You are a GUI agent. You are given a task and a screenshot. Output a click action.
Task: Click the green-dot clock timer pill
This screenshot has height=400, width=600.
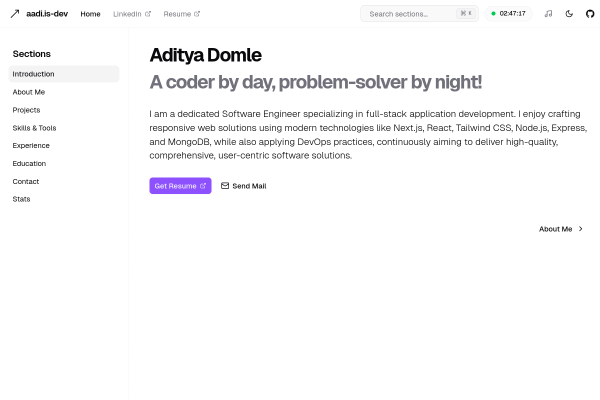coord(508,14)
